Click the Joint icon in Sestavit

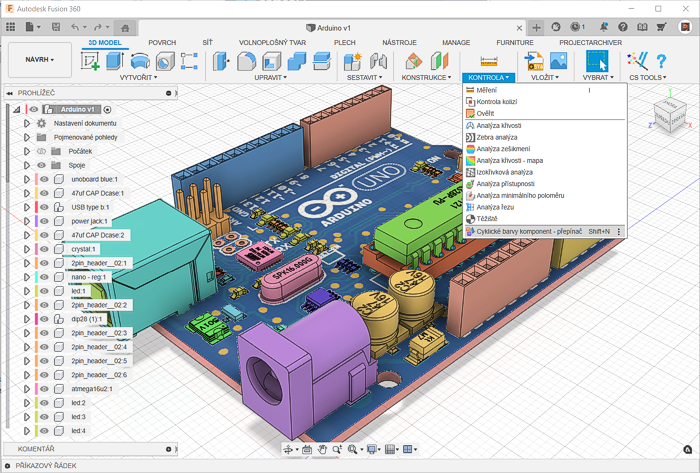click(x=378, y=61)
